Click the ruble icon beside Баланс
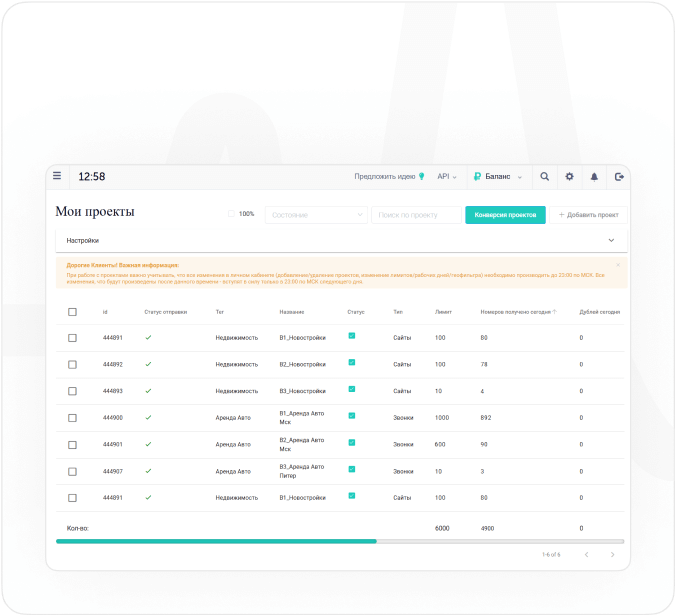Viewport: 675px width, 615px height. pyautogui.click(x=478, y=176)
